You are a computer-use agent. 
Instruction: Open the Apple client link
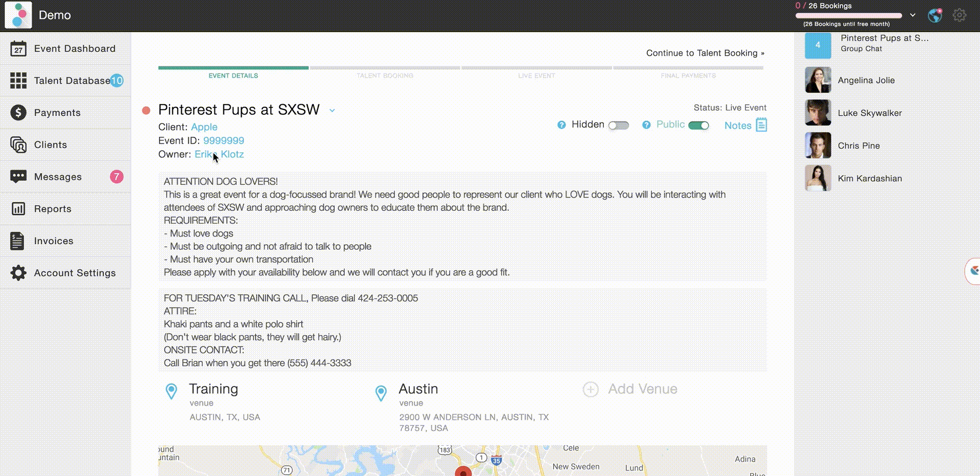tap(204, 127)
